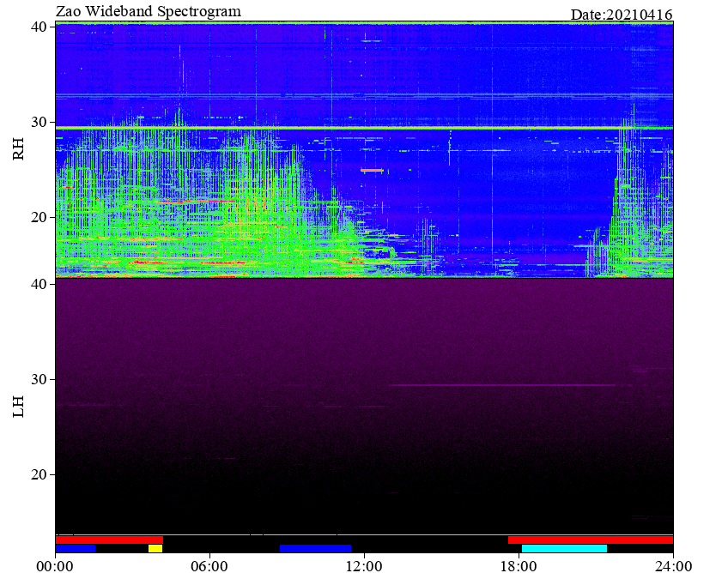Click the blue status bar near 00:00
Viewport: 728px width, 573px height.
tap(76, 548)
